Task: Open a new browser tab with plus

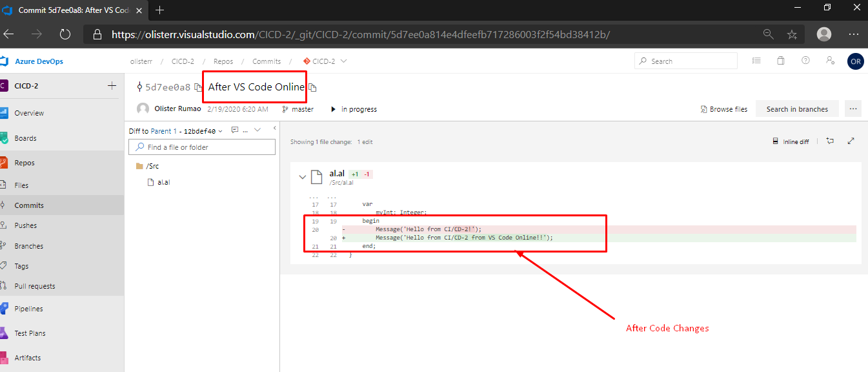Action: (x=160, y=10)
